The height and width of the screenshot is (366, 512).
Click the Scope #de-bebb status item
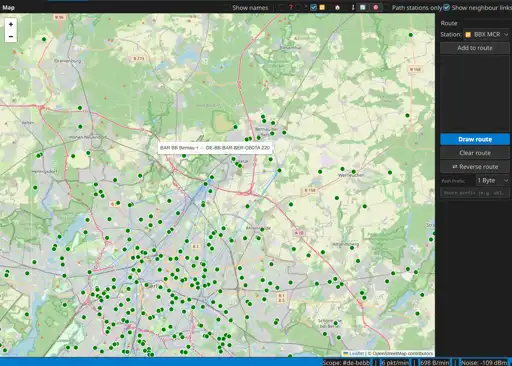tap(346, 363)
